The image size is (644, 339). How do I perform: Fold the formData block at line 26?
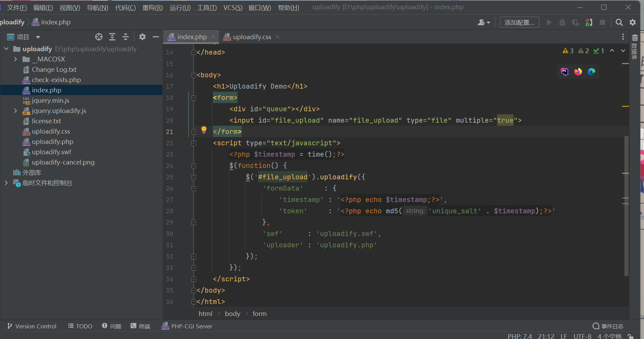pyautogui.click(x=194, y=189)
